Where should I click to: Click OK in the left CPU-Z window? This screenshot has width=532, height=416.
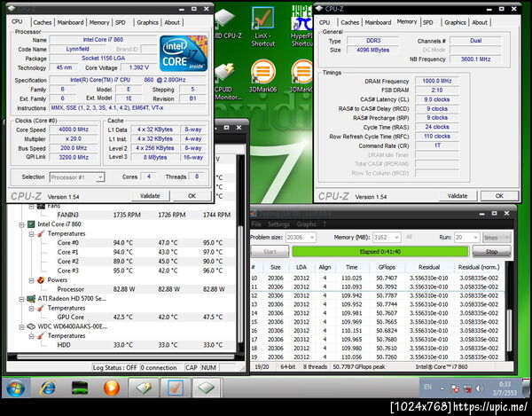point(192,196)
